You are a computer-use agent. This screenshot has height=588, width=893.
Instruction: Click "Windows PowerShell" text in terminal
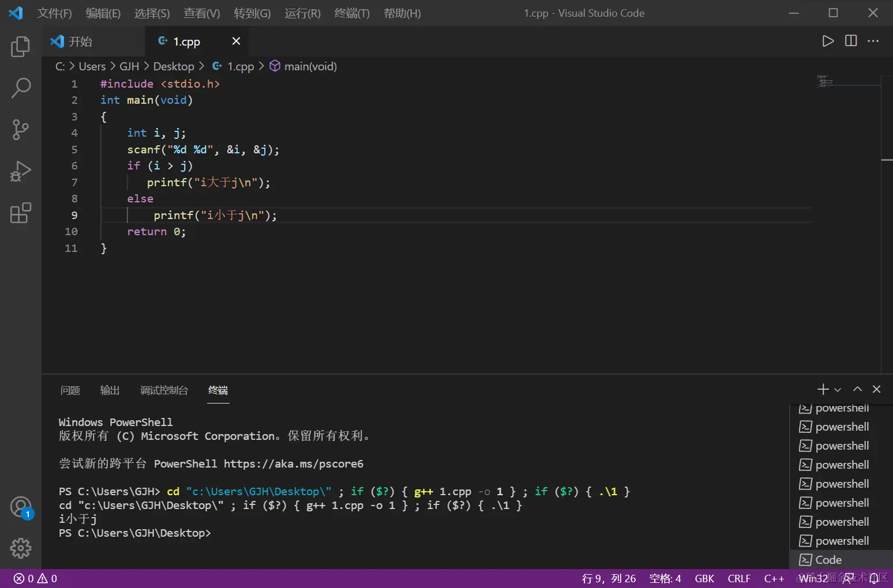115,422
